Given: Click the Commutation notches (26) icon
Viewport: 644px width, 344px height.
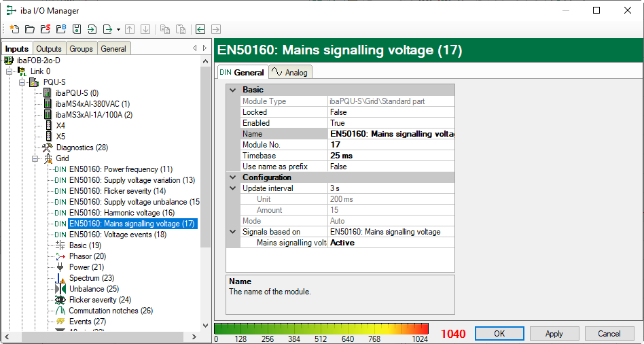Looking at the screenshot, I should [x=60, y=311].
